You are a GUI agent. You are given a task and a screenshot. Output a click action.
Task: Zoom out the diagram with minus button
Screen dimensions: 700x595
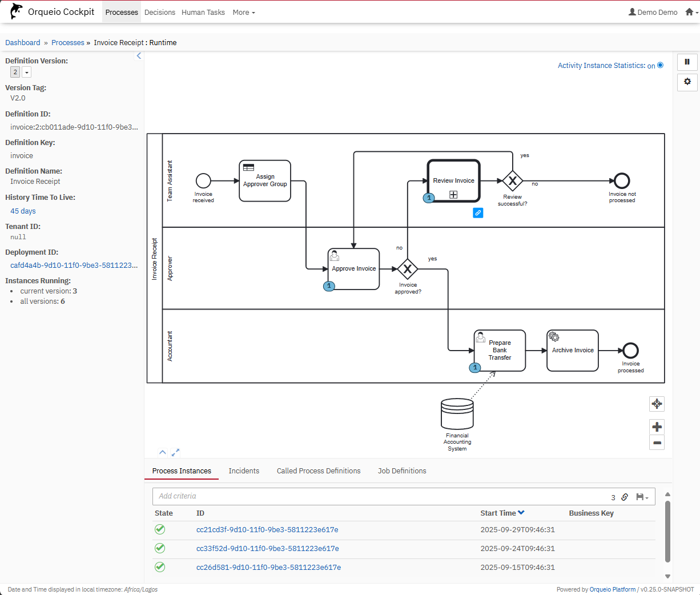(x=657, y=443)
